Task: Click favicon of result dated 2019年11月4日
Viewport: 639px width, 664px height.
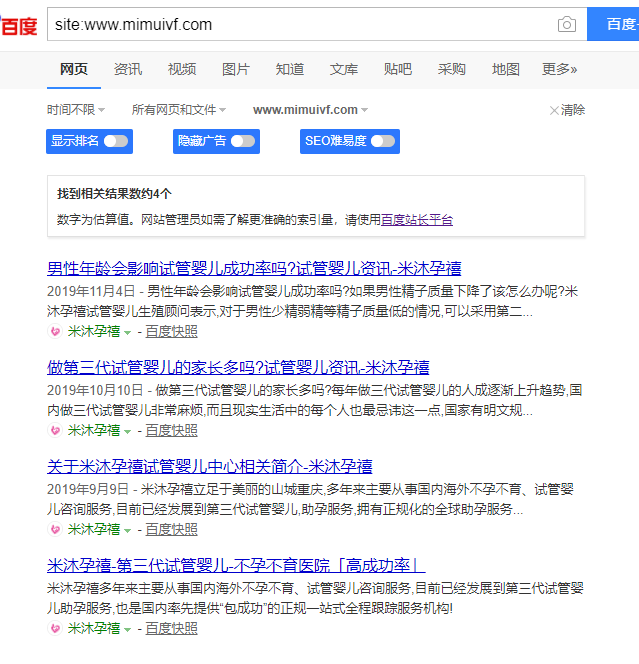Action: click(55, 331)
